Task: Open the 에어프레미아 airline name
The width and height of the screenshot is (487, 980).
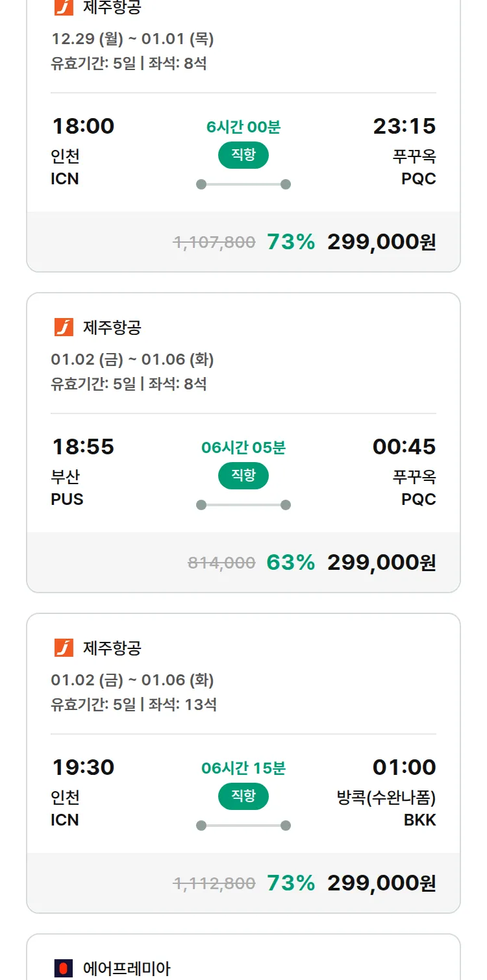Action: (127, 969)
